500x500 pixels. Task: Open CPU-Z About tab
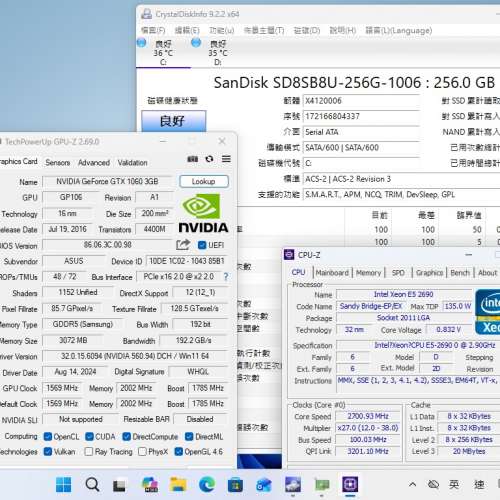point(487,273)
